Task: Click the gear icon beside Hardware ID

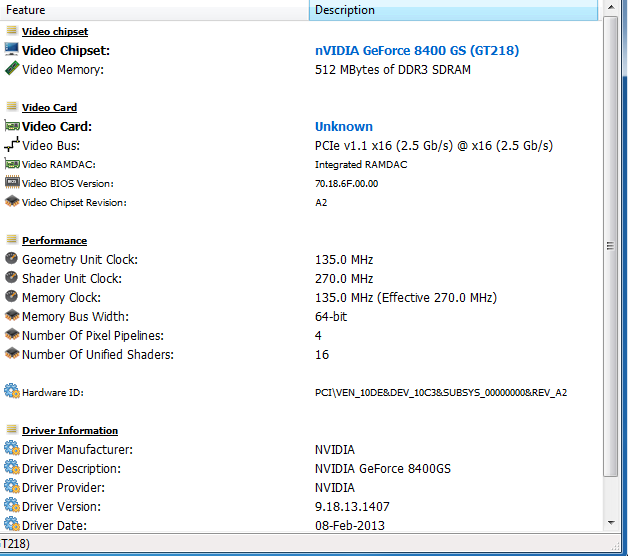Action: pyautogui.click(x=12, y=391)
